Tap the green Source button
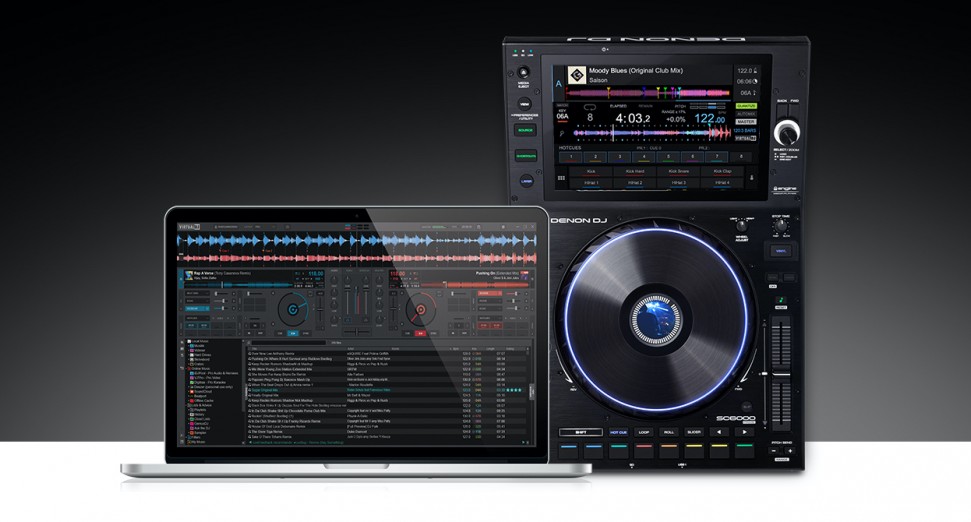971x522 pixels. click(x=525, y=130)
